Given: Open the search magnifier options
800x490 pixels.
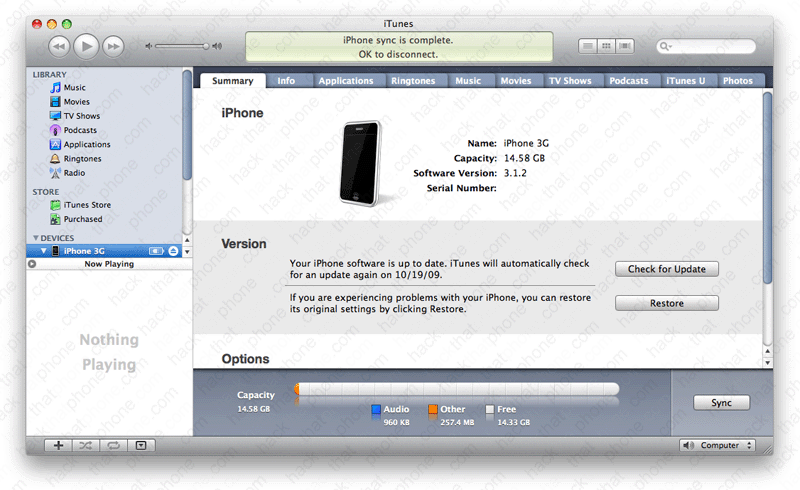Looking at the screenshot, I should coord(665,46).
